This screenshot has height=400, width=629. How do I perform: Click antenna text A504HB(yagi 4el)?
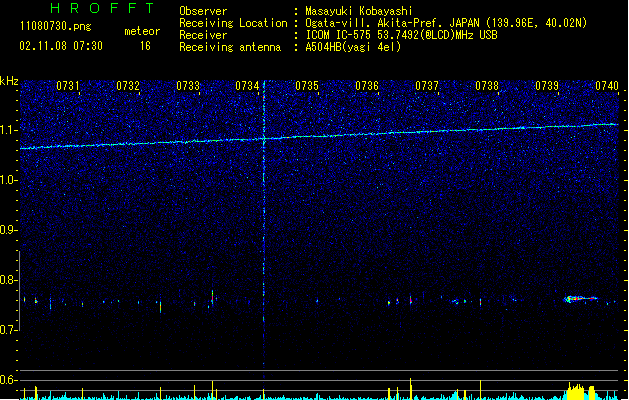(x=353, y=47)
